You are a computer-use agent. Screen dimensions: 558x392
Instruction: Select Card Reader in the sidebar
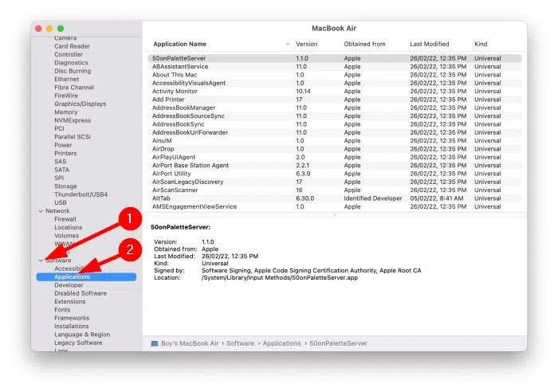click(x=73, y=46)
